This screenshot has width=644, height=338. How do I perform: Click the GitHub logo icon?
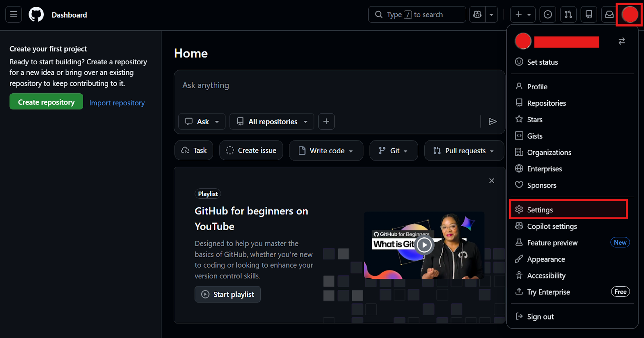(x=36, y=15)
